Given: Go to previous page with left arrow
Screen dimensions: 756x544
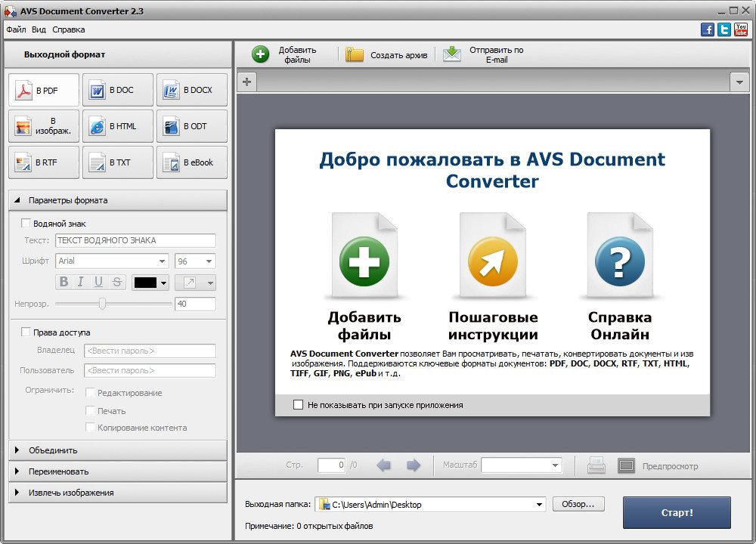Looking at the screenshot, I should 384,465.
